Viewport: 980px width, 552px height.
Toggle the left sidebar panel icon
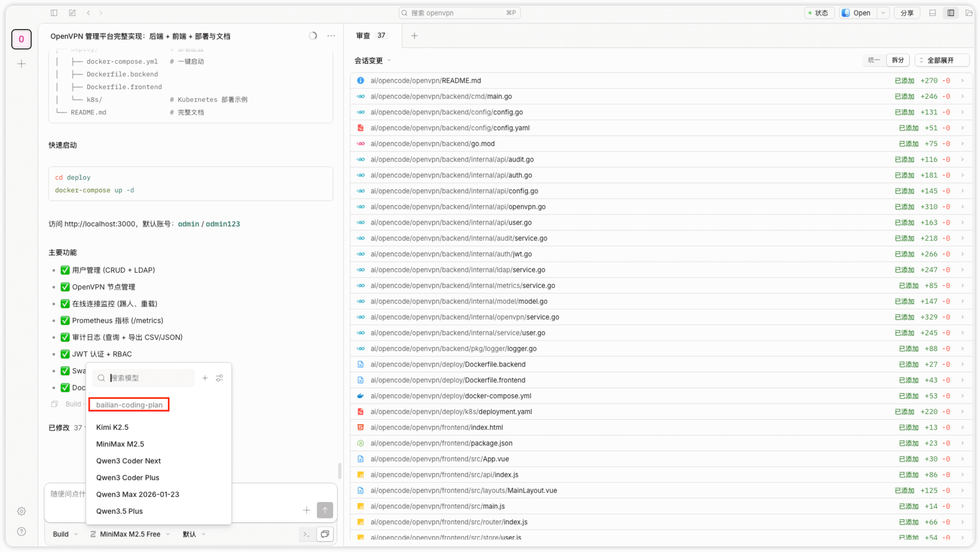54,13
